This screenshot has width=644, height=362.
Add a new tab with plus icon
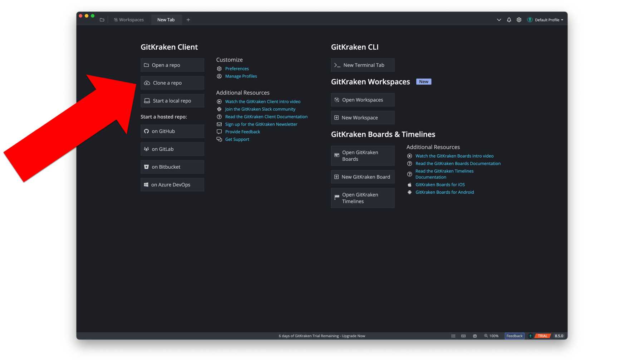click(x=188, y=20)
